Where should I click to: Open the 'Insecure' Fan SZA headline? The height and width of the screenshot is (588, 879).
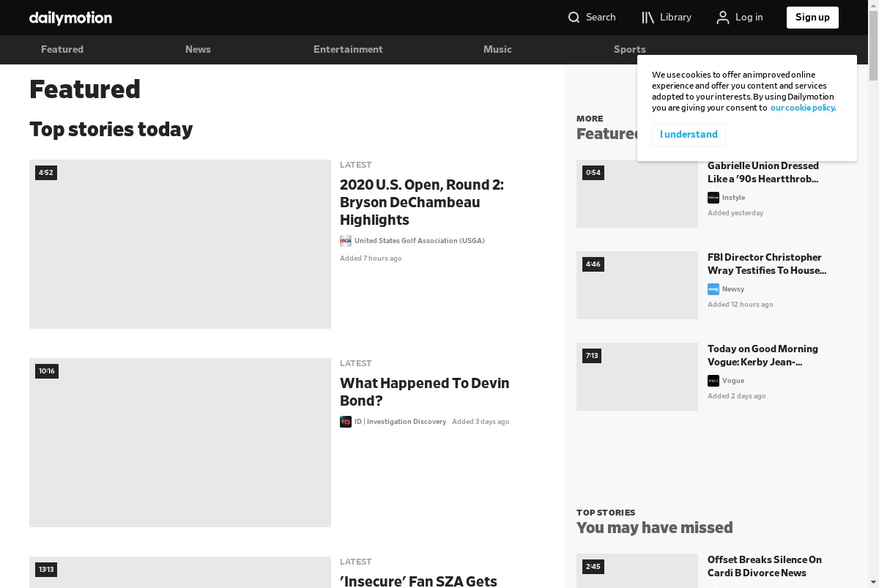click(x=418, y=581)
